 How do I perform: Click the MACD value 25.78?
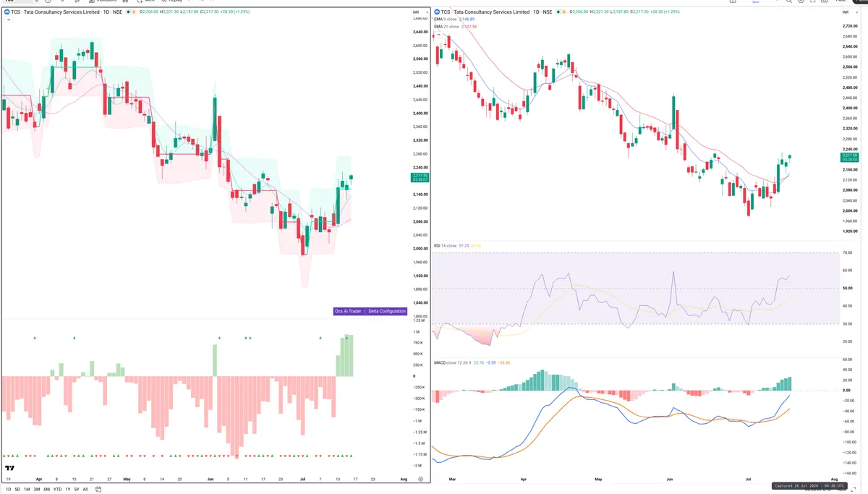point(479,362)
